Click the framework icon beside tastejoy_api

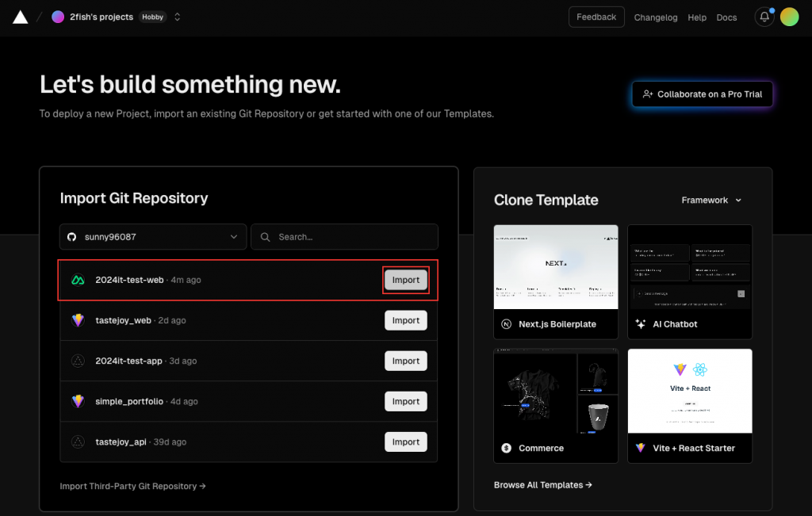coord(78,442)
